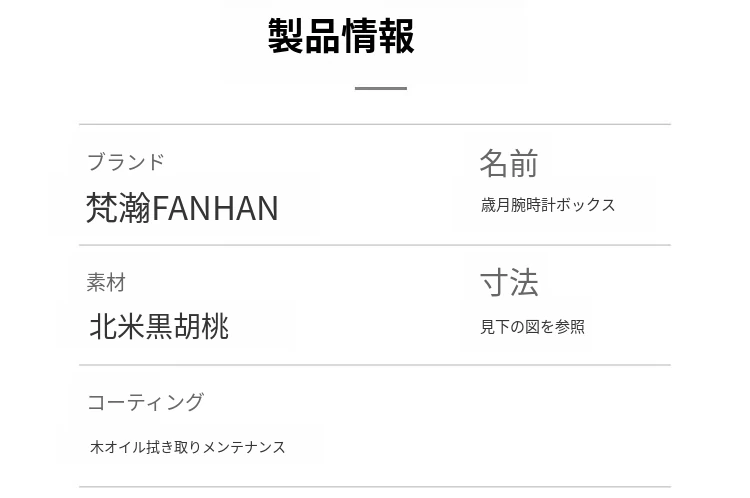Click the 歳月腕時計 part of the name value
Screen dimensions: 750x498
pos(516,205)
